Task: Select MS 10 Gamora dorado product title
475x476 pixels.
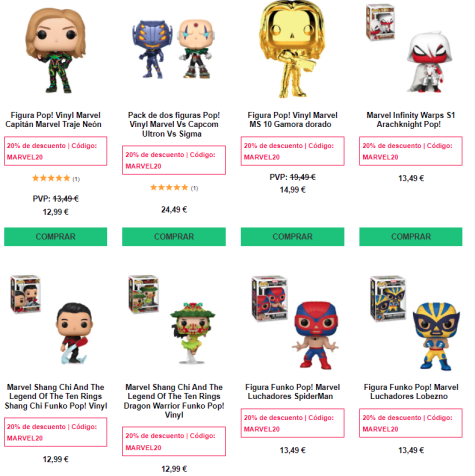Action: click(x=292, y=120)
